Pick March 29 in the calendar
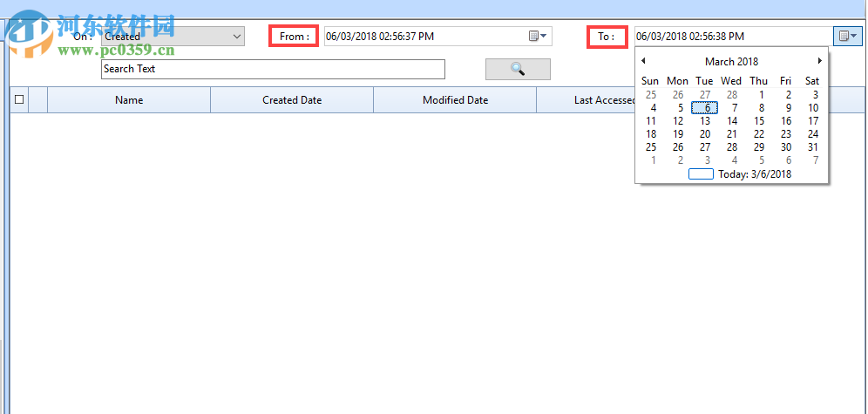Image resolution: width=868 pixels, height=414 pixels. pyautogui.click(x=759, y=147)
